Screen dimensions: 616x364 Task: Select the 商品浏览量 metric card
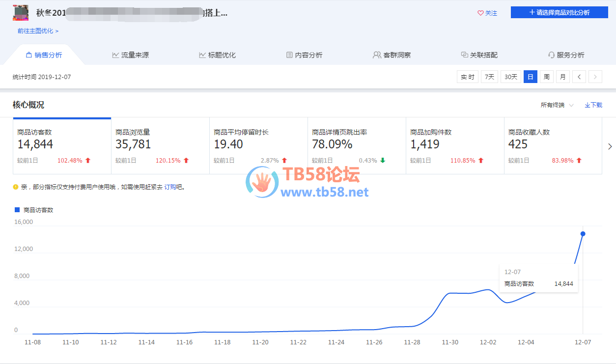click(160, 145)
